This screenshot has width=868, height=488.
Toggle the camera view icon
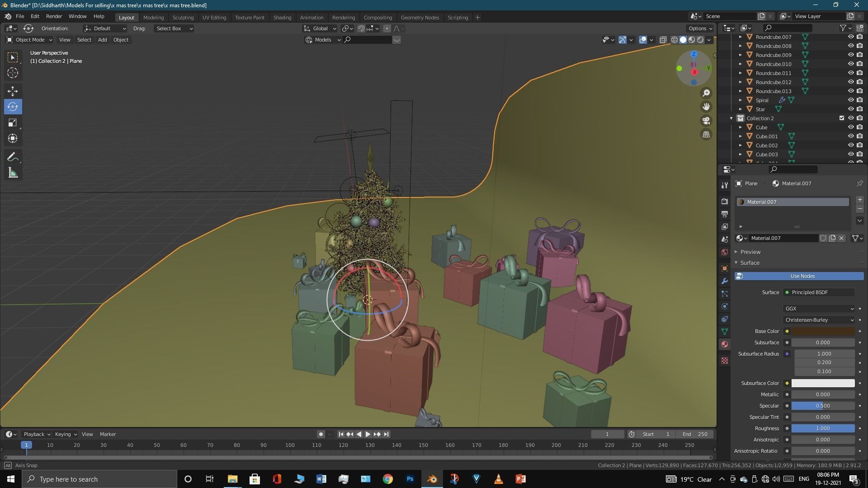click(706, 121)
